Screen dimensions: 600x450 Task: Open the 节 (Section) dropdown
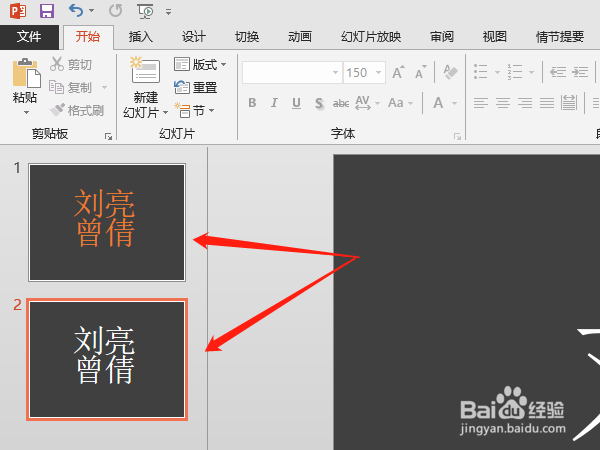194,111
